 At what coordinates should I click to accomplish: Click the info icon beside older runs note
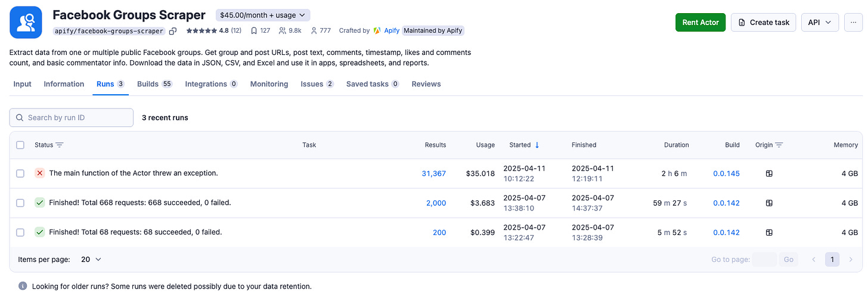pyautogui.click(x=23, y=286)
